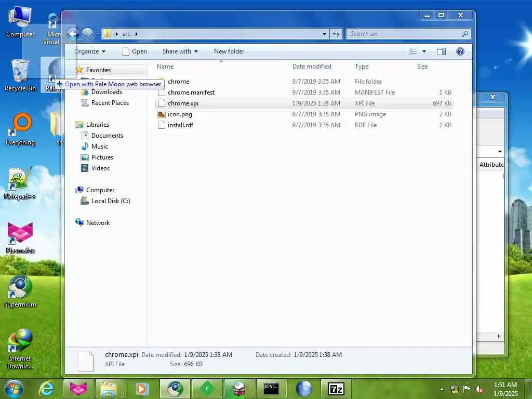Click the 1:51 AM taskbar clock
The width and height of the screenshot is (532, 399).
coord(506,389)
